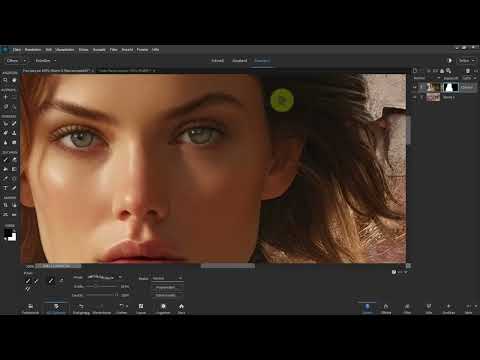This screenshot has width=480, height=360.
Task: Select the Gradient tool
Action: pos(14,169)
